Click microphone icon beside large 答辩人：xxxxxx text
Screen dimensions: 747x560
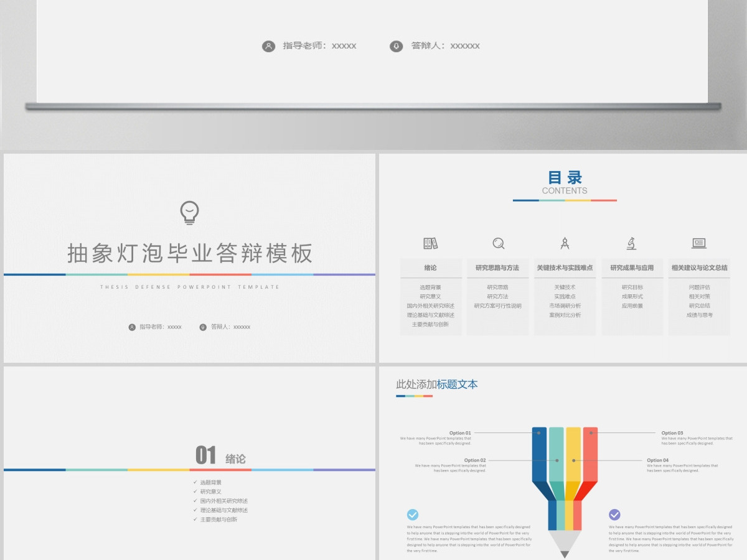click(397, 46)
